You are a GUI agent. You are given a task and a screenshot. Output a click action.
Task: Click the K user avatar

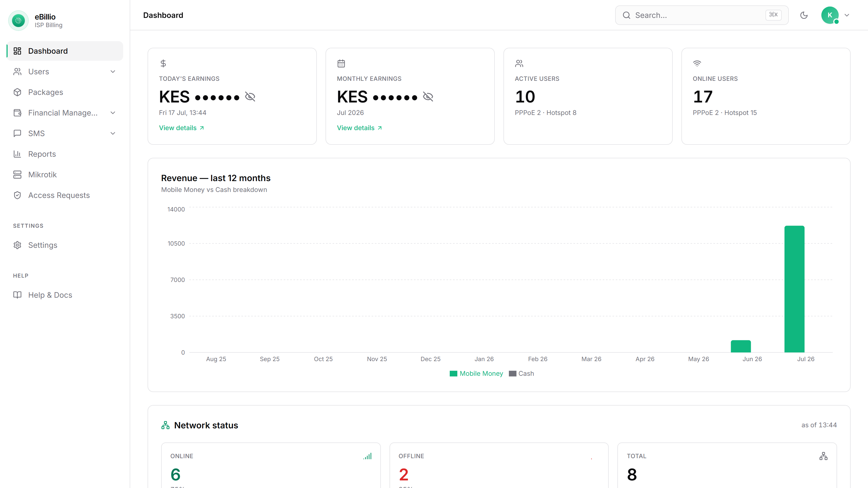[x=830, y=15]
